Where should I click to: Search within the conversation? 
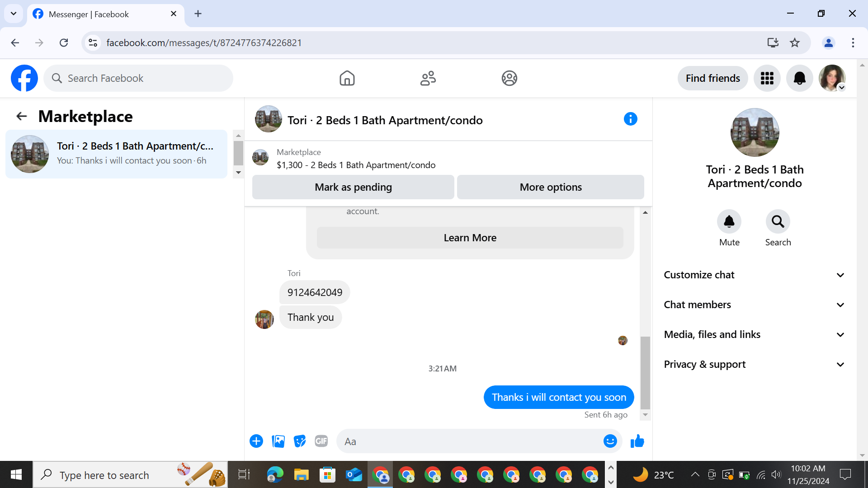pos(778,221)
